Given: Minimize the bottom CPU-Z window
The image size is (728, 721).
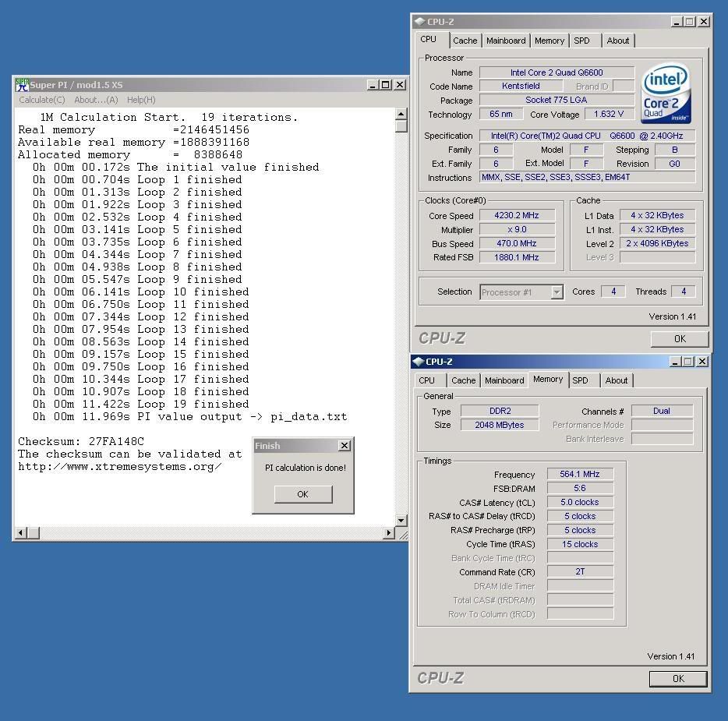Looking at the screenshot, I should (675, 362).
